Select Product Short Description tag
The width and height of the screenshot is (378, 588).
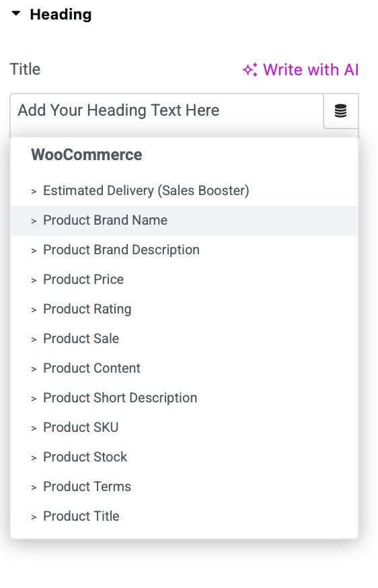pyautogui.click(x=184, y=398)
